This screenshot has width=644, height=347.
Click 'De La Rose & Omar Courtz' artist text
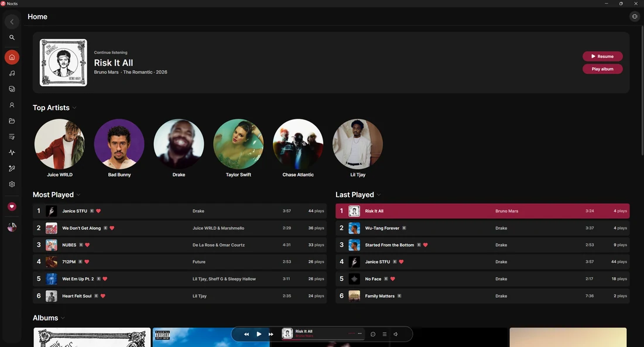(x=218, y=245)
